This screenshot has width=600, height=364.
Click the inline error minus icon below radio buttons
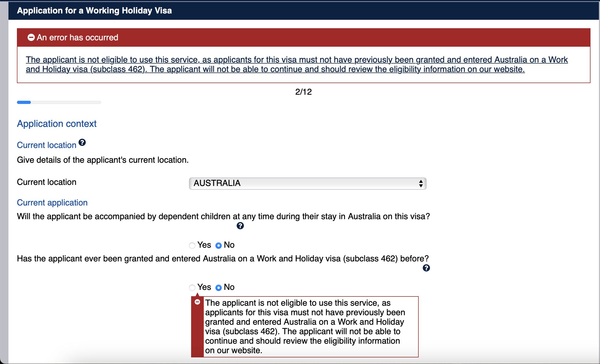point(197,302)
